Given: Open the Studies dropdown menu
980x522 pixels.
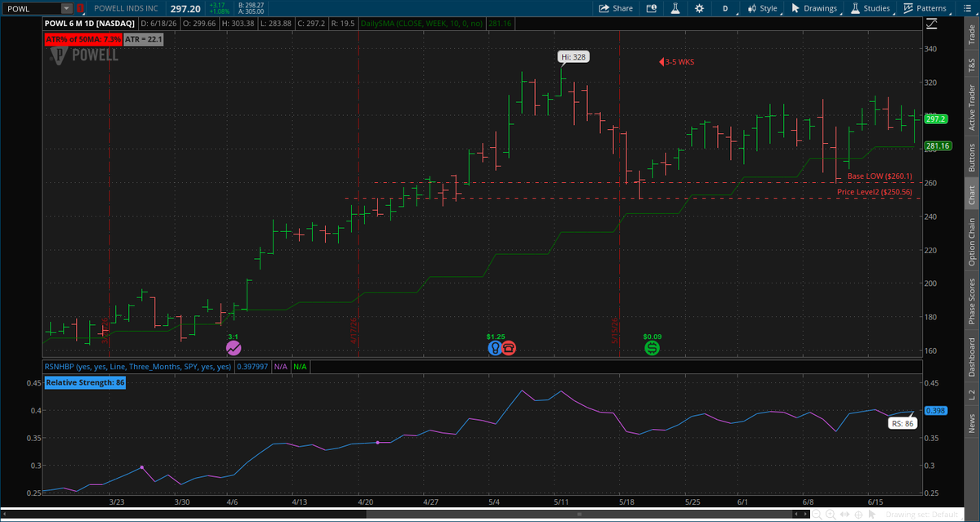Looking at the screenshot, I should [871, 8].
